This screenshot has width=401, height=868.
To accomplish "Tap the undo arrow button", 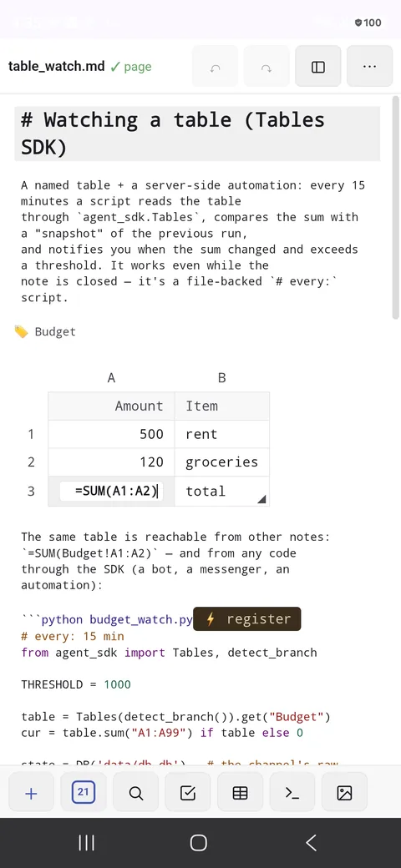I will (x=215, y=67).
